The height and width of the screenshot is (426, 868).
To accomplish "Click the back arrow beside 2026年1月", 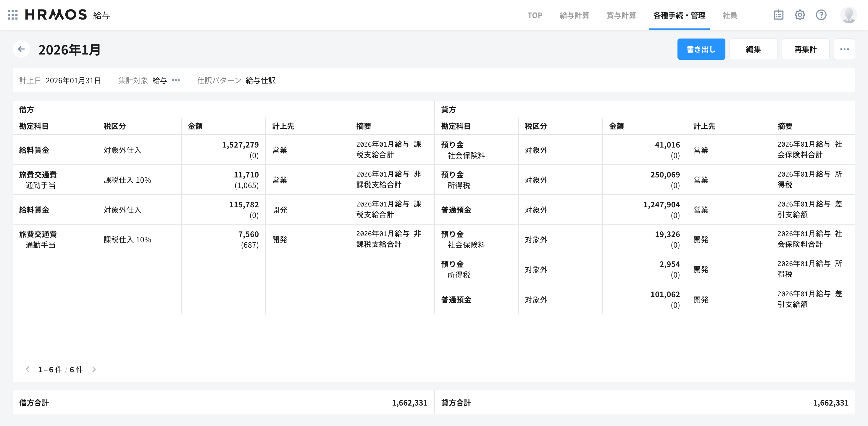I will (x=21, y=49).
